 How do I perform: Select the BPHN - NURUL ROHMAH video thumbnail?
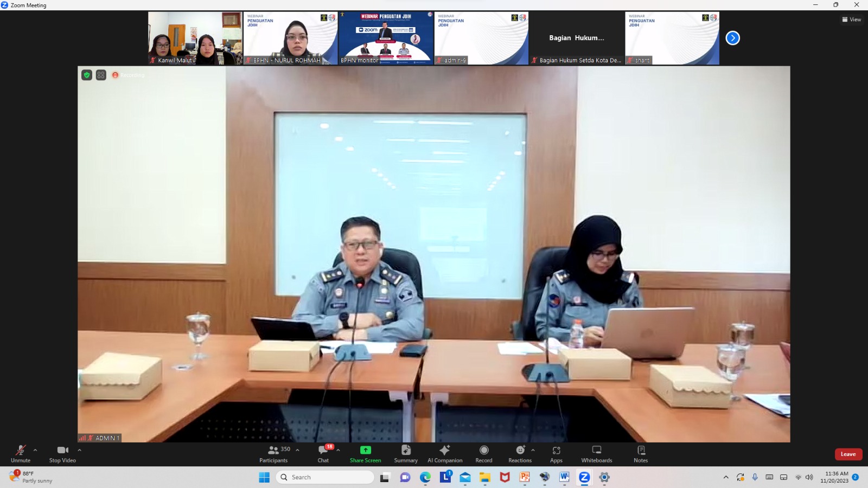click(290, 38)
